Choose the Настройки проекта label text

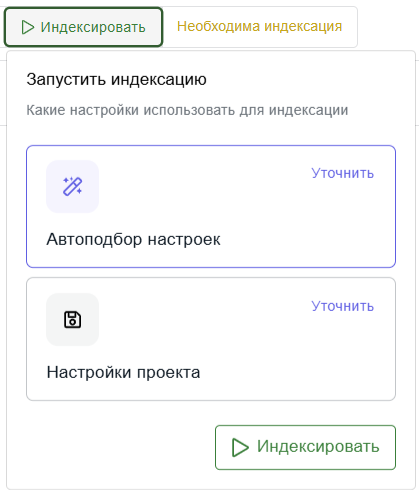point(123,372)
